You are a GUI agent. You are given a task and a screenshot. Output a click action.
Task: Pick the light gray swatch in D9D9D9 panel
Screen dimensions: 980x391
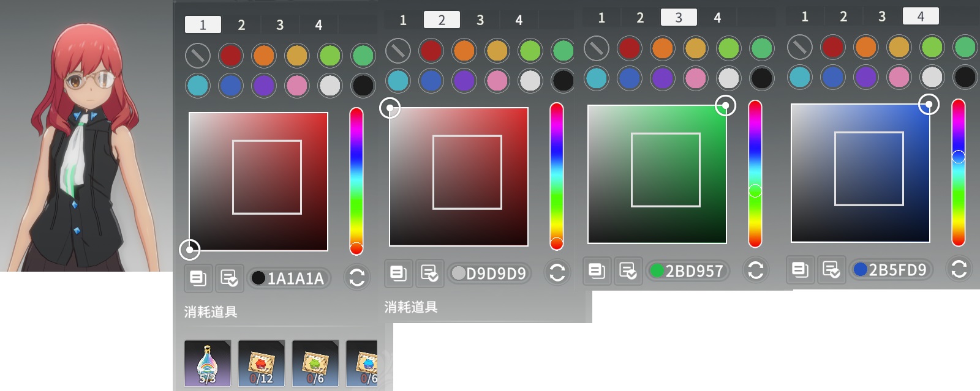pyautogui.click(x=530, y=81)
